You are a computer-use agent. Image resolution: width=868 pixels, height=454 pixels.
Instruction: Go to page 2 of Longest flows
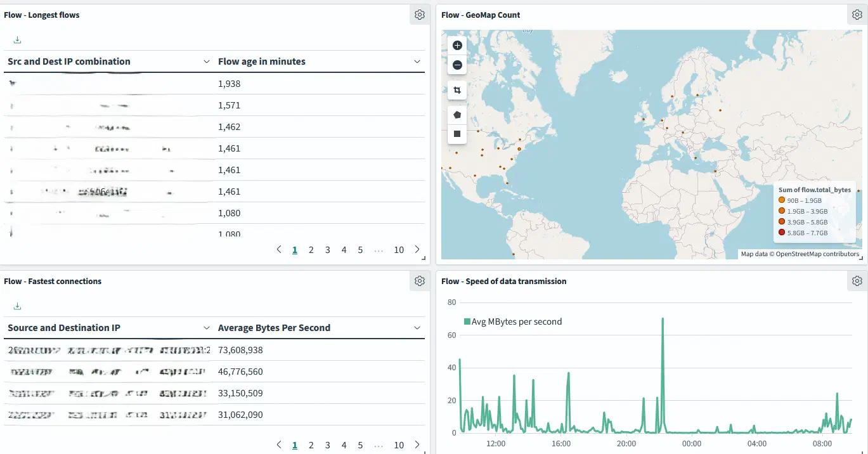point(311,250)
